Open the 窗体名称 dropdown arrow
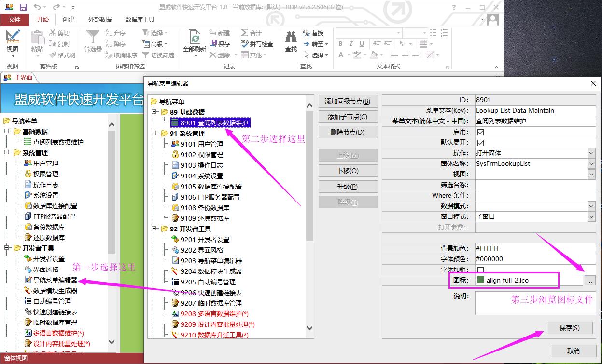 point(592,163)
